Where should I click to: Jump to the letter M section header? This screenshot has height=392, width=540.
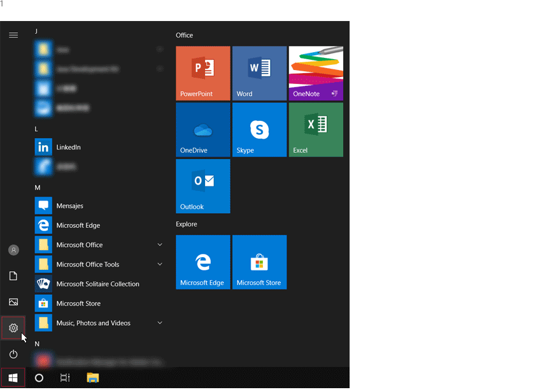pos(38,188)
